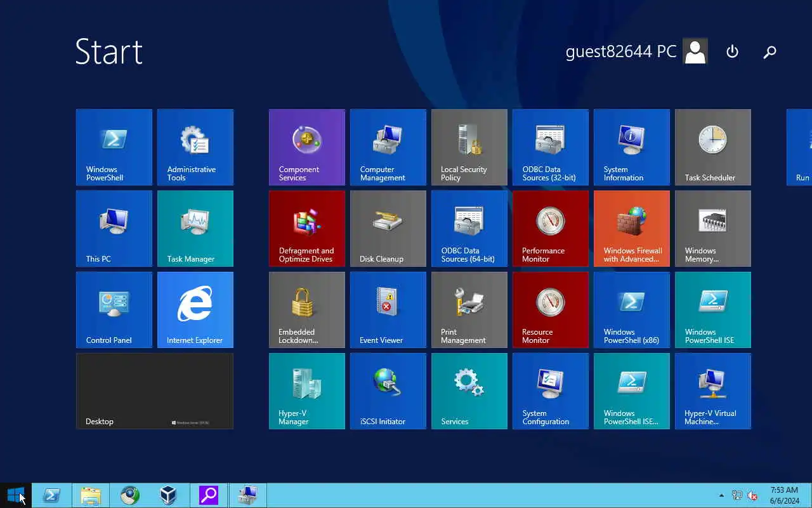
Task: Launch the Event Viewer tile
Action: point(388,310)
